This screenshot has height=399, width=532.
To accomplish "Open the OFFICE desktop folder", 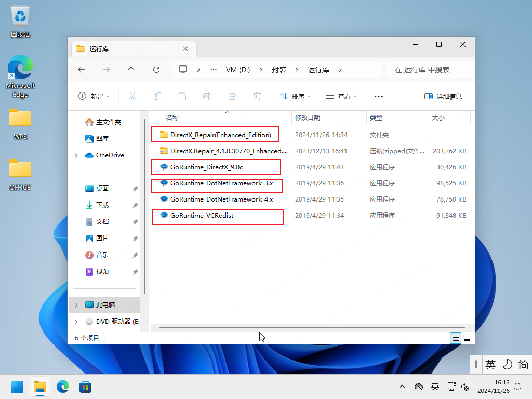I will (20, 175).
